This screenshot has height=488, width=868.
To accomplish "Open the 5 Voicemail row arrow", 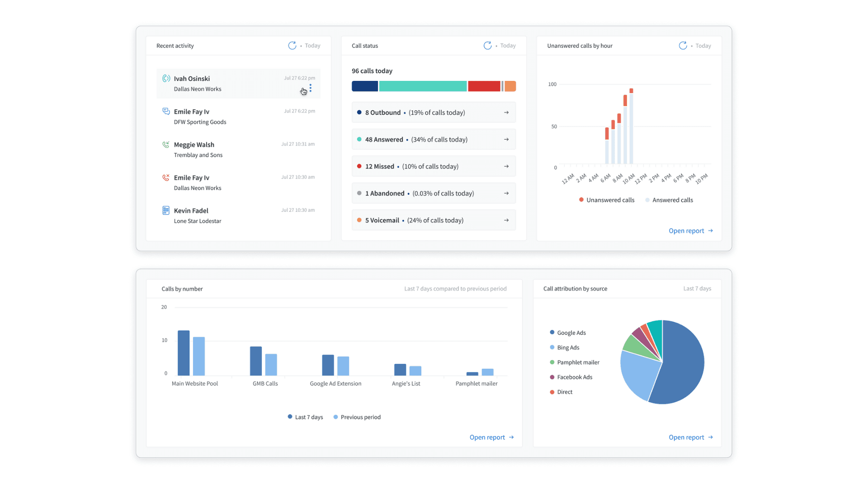I will pyautogui.click(x=506, y=221).
